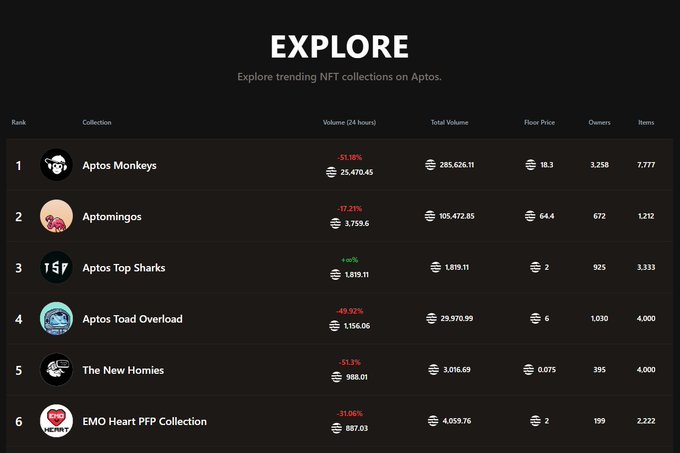This screenshot has height=453, width=680.
Task: Click the -31.06% change value
Action: [350, 414]
